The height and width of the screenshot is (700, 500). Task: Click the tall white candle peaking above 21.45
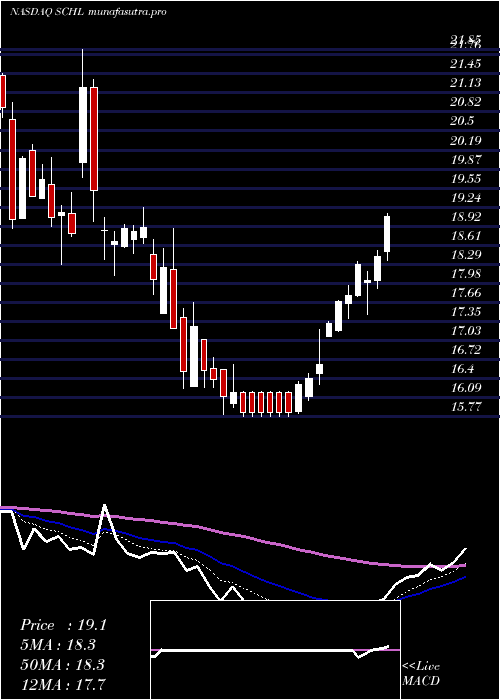[x=83, y=125]
